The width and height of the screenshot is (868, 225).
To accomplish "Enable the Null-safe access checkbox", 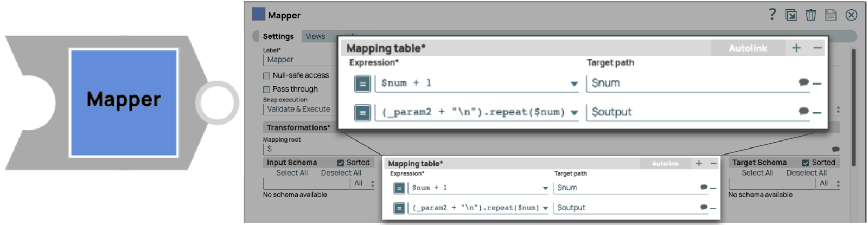I will click(x=266, y=75).
